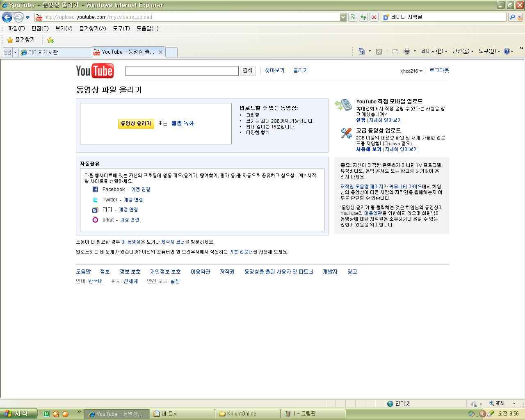
Task: Switch to 1 - 그림판 taskbar window
Action: (x=314, y=414)
